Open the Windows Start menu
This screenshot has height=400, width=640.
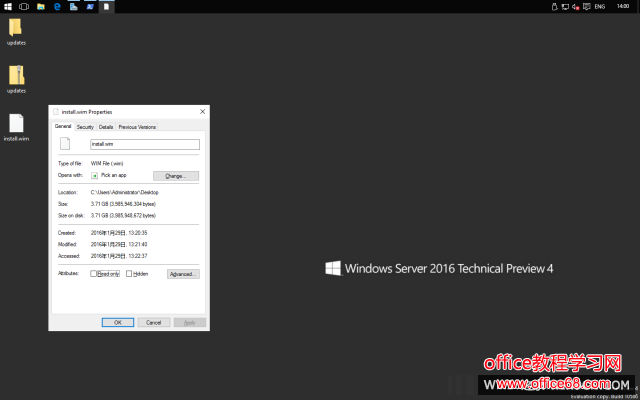click(x=8, y=7)
